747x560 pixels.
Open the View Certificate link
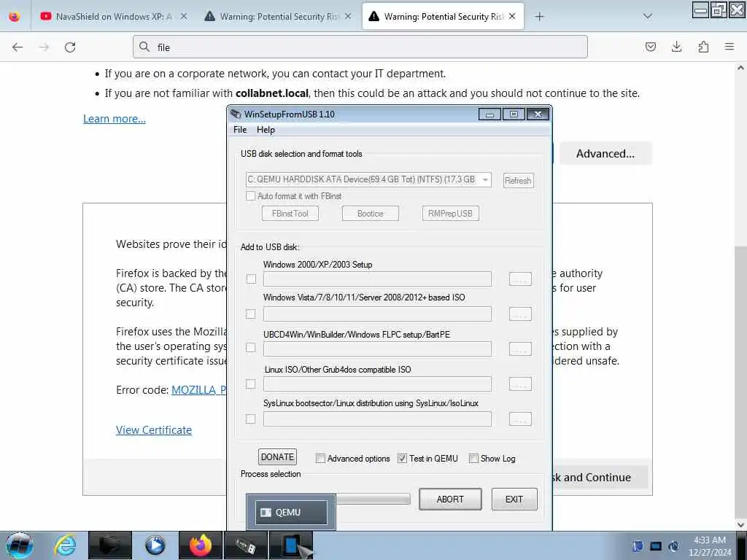point(154,430)
